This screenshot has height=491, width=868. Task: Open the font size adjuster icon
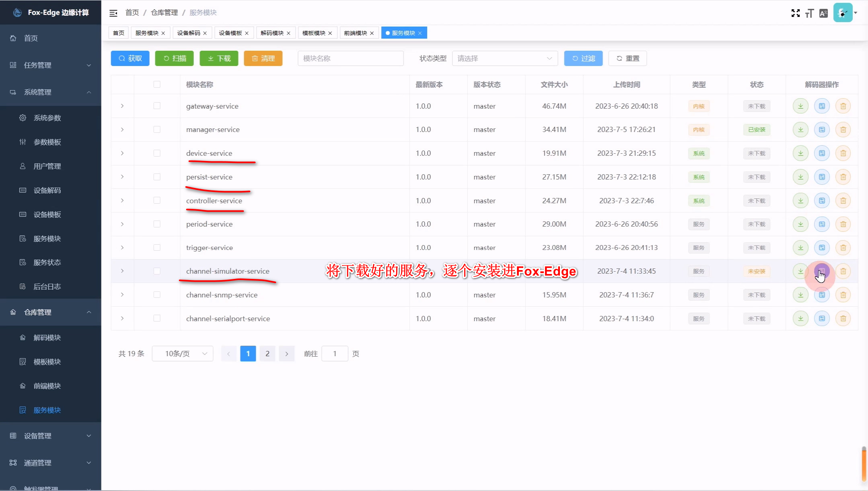809,13
